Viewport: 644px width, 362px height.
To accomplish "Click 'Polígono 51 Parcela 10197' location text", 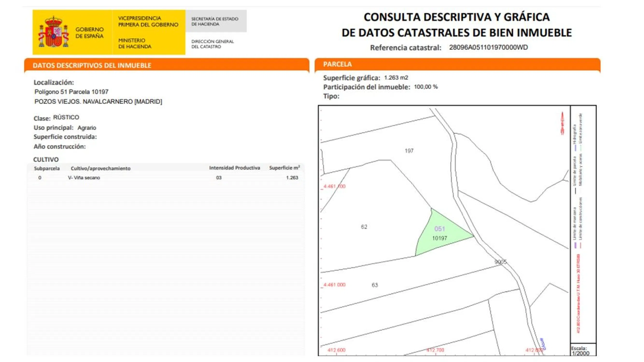I will pyautogui.click(x=71, y=92).
